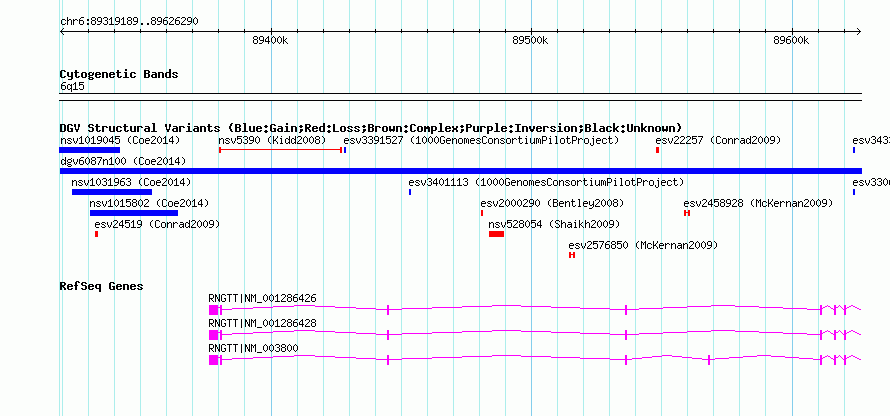
Task: Click the nsv1019045 (Coe2014) variant label
Action: [120, 140]
